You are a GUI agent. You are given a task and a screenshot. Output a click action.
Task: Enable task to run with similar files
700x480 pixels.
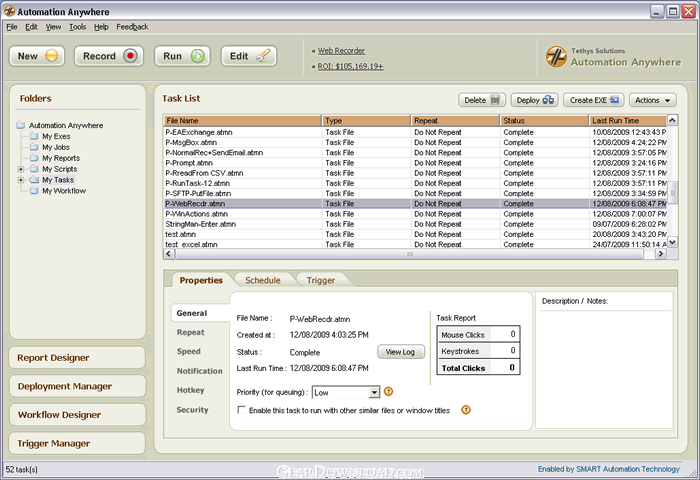point(242,410)
